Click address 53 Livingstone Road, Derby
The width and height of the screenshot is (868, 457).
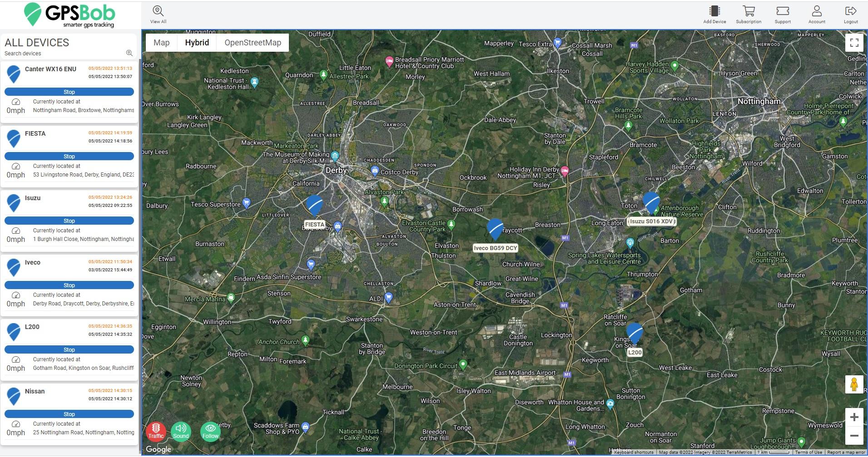84,175
